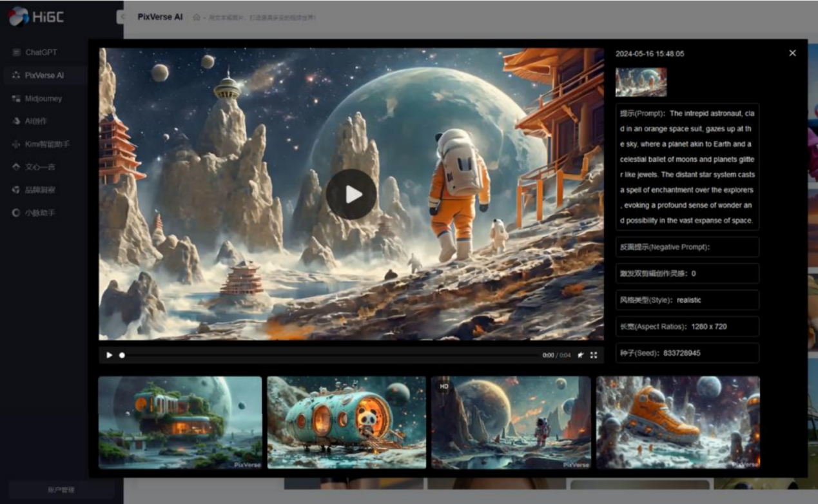The height and width of the screenshot is (504, 818).
Task: Click the video progress seek bar
Action: [x=329, y=355]
